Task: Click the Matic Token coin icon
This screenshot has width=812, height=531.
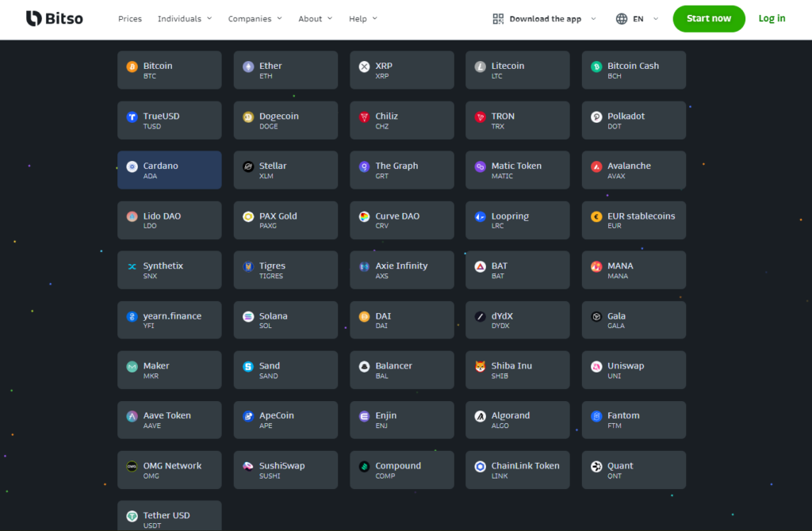Action: [x=480, y=166]
